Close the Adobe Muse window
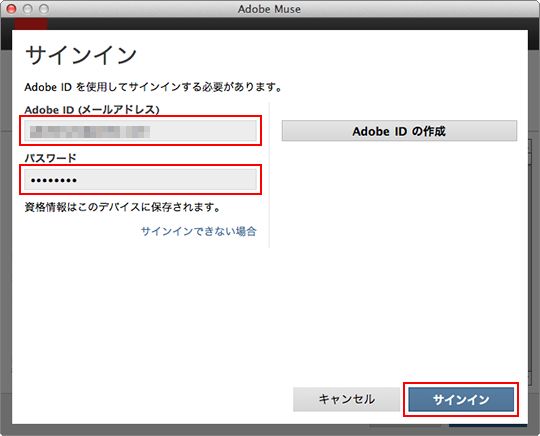 tap(11, 9)
